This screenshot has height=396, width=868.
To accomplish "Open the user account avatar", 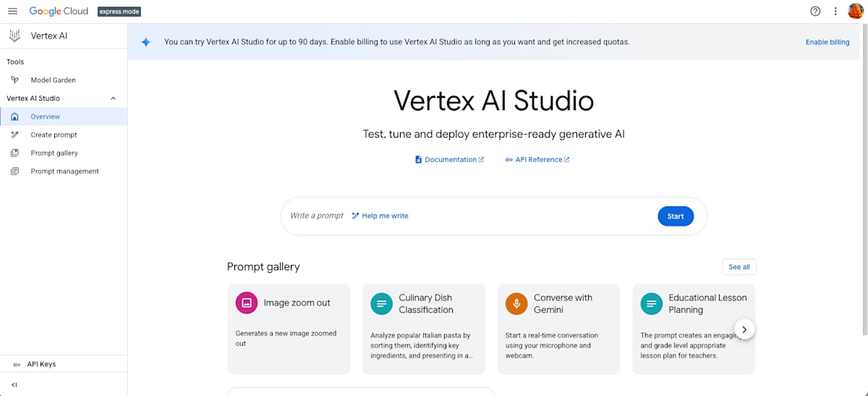I will [856, 11].
